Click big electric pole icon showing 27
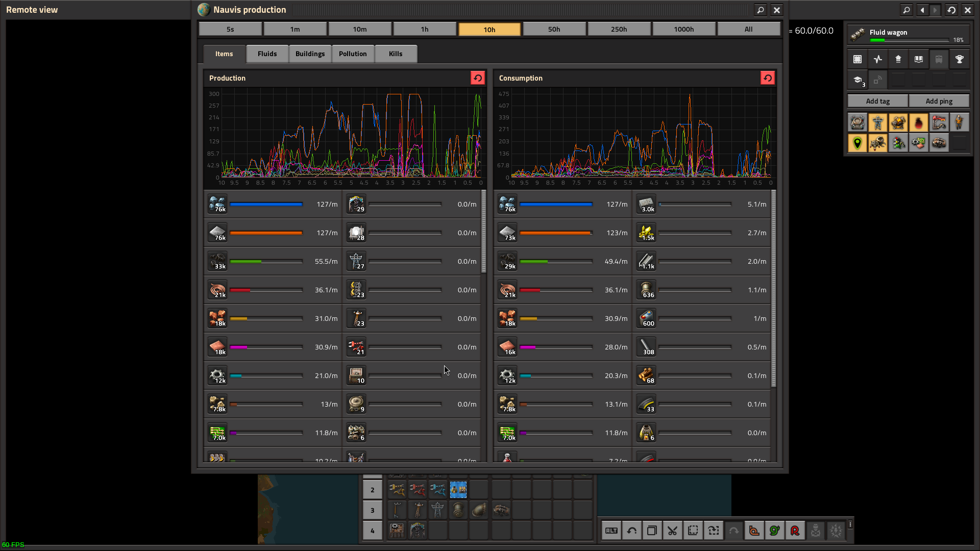 pos(356,261)
